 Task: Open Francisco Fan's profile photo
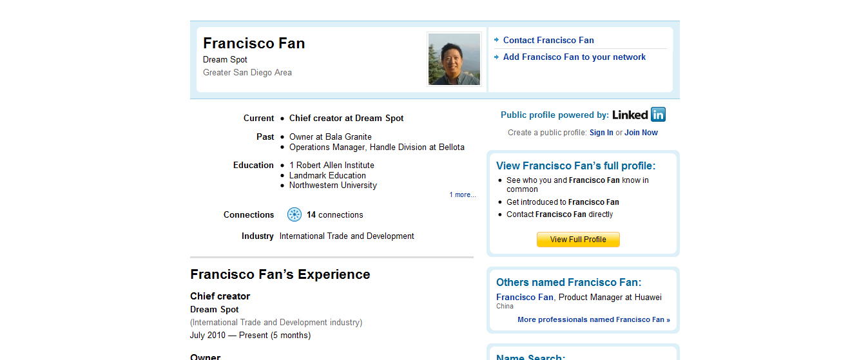coord(454,59)
